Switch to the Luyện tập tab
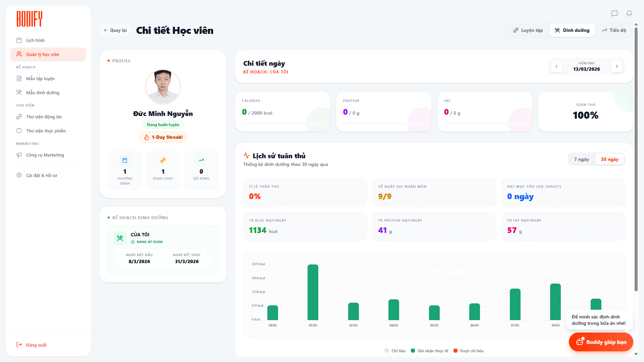Screen dimensions: 644x362 [x=528, y=30]
